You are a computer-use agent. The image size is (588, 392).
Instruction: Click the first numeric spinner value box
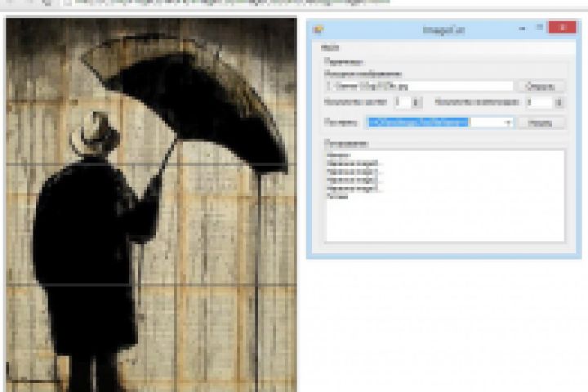click(x=403, y=102)
